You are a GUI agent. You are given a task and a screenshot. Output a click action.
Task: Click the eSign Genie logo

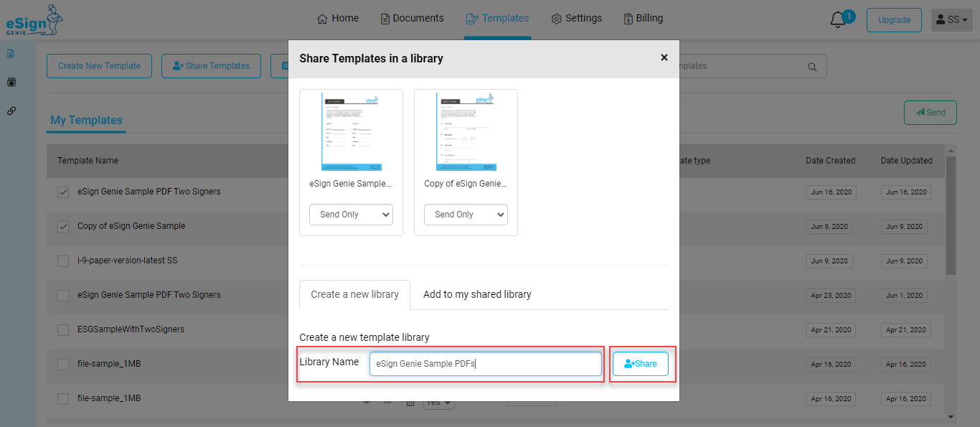tap(34, 20)
